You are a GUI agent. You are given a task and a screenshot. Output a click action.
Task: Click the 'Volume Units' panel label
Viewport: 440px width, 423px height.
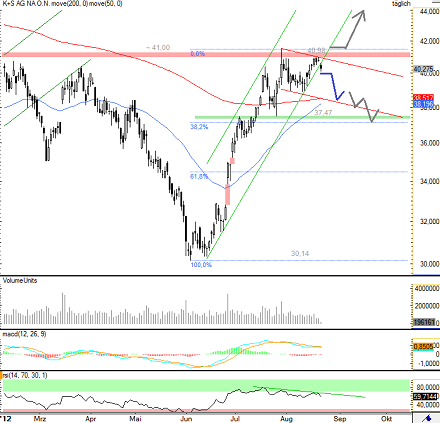(20, 281)
